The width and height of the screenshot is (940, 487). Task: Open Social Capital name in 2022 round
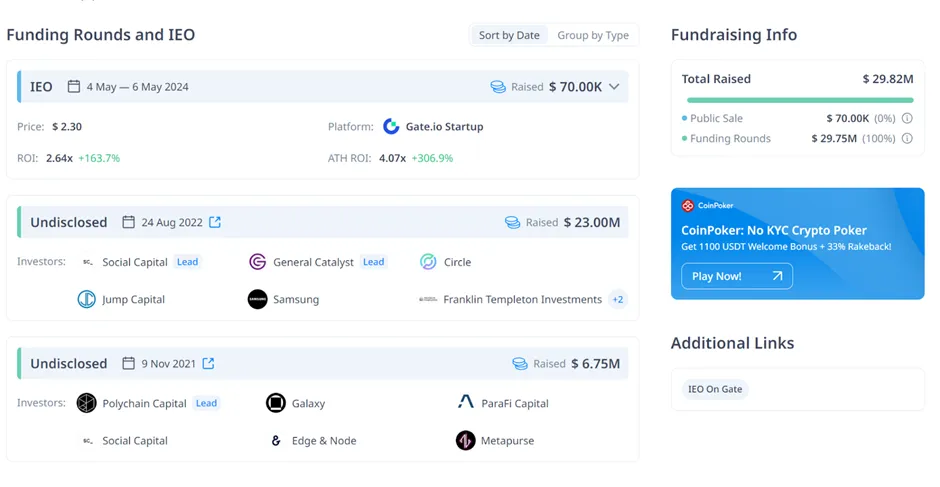pyautogui.click(x=135, y=262)
